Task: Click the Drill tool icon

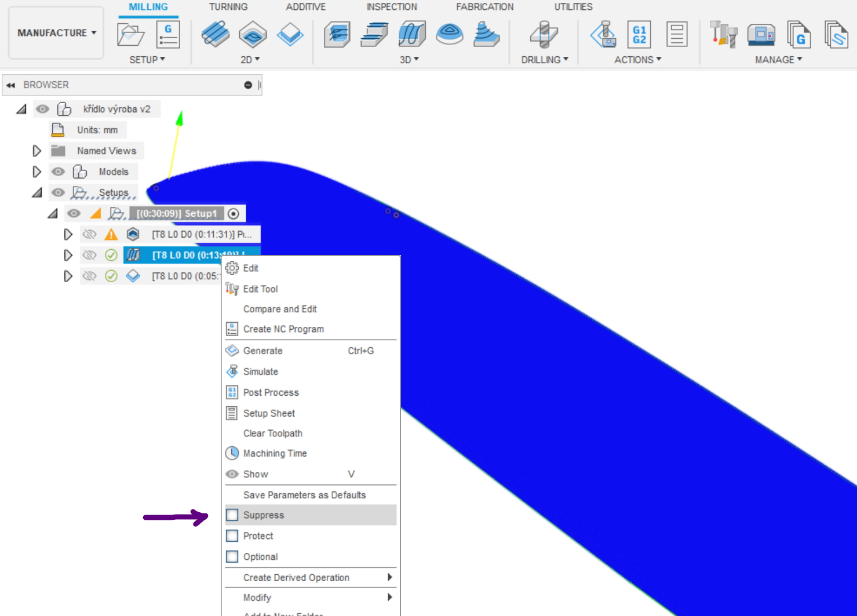Action: click(544, 35)
